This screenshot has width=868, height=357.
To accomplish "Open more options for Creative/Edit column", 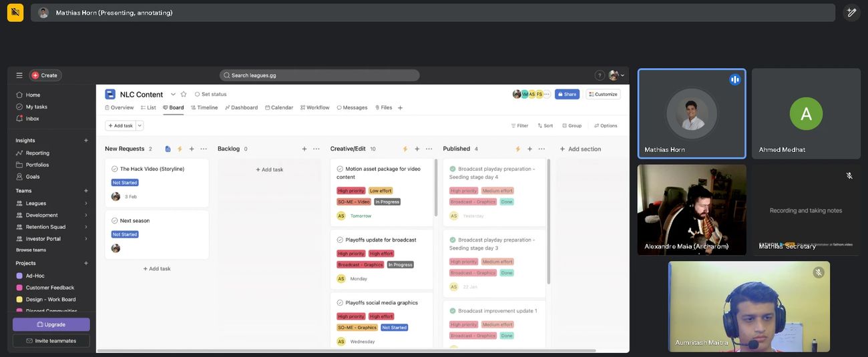I will coord(429,149).
